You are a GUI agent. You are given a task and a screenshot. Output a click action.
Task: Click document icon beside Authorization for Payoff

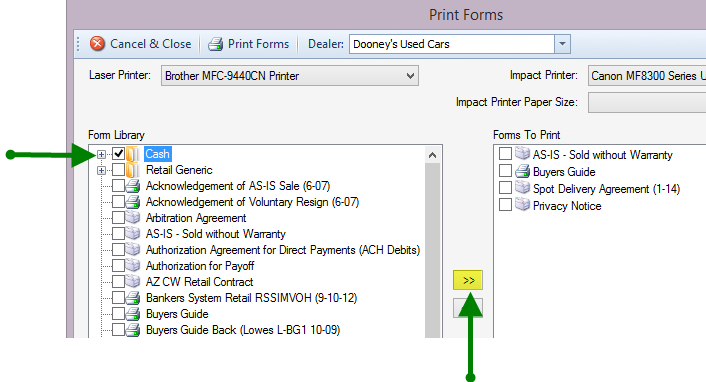point(133,265)
